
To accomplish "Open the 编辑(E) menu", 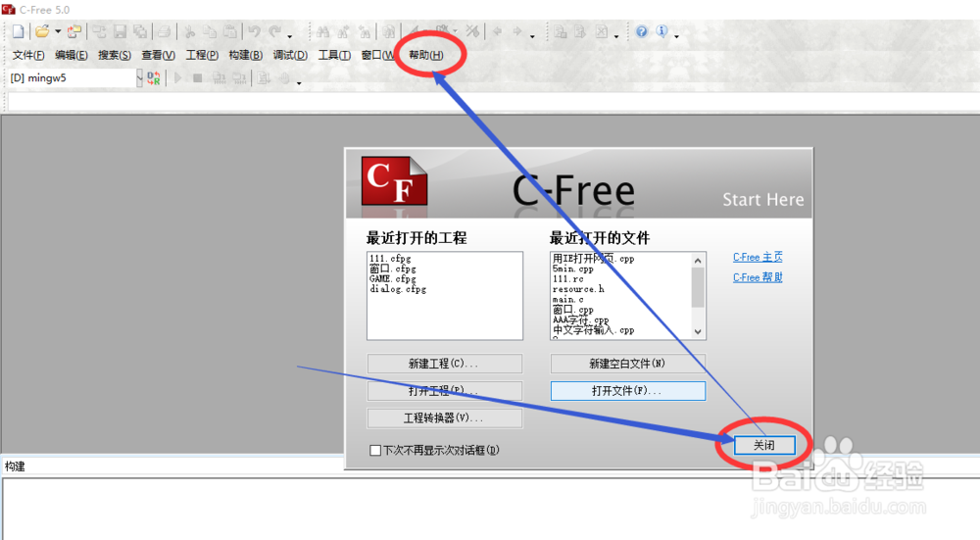I will pos(72,55).
